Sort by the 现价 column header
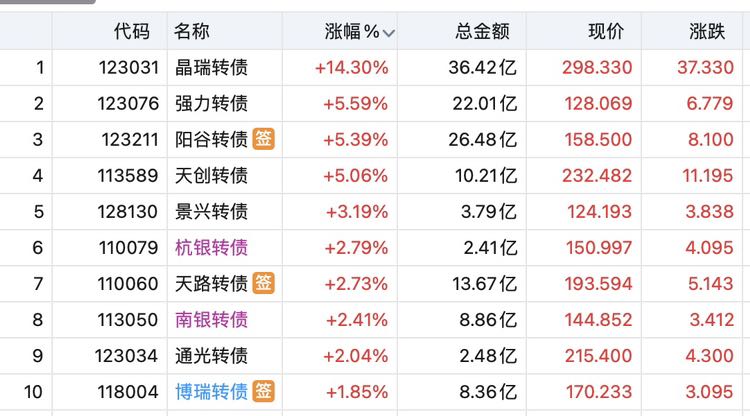Viewport: 750px width, 416px height. pyautogui.click(x=606, y=32)
